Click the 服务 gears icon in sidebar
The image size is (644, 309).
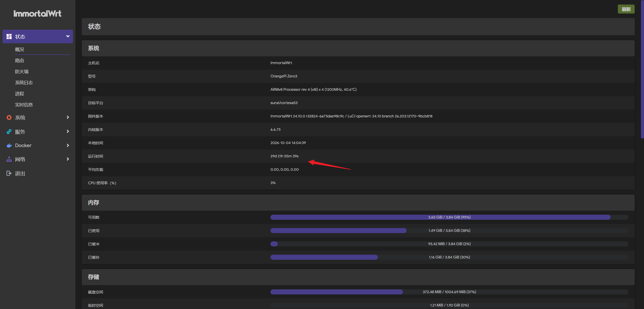[x=9, y=131]
